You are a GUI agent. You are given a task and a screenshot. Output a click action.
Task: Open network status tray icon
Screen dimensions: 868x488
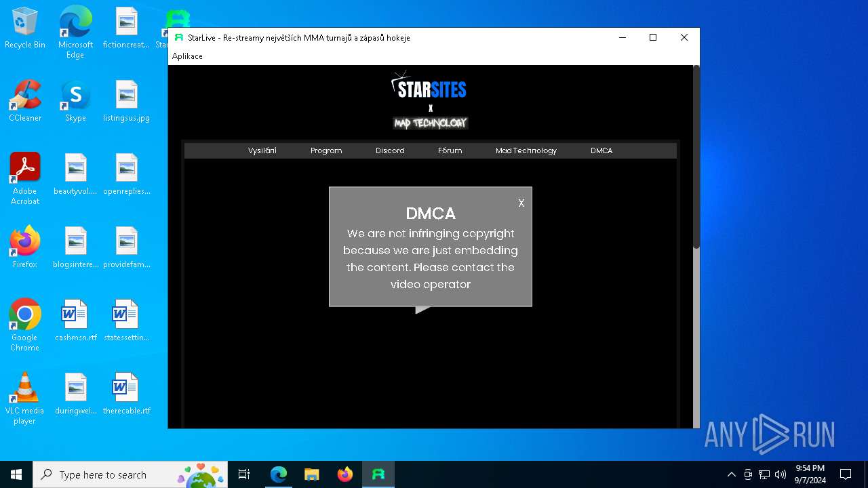click(764, 474)
